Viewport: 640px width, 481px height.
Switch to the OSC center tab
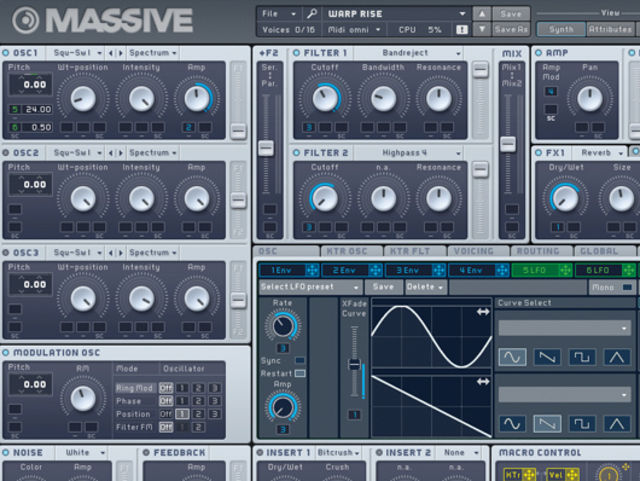tap(287, 252)
